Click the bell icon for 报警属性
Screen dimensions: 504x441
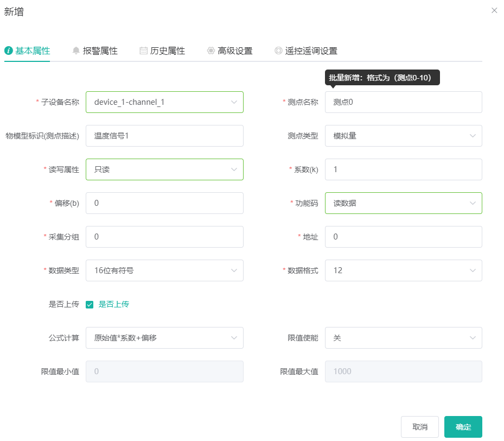(76, 51)
